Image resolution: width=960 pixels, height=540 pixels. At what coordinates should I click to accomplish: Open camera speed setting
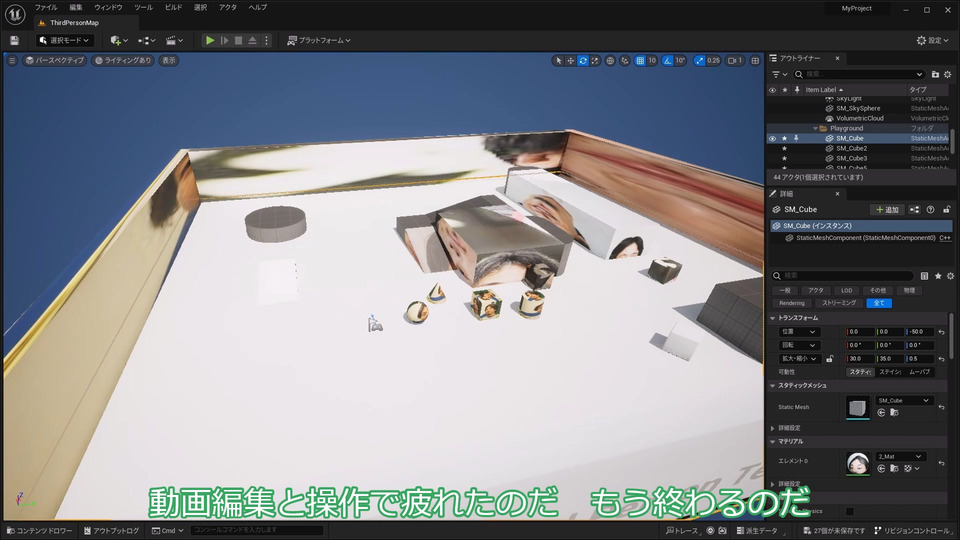click(x=735, y=61)
